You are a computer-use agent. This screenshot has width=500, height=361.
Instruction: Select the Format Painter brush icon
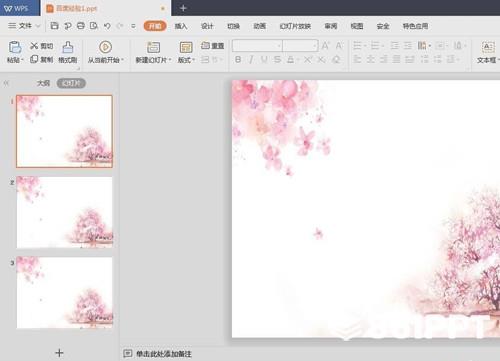coord(68,47)
